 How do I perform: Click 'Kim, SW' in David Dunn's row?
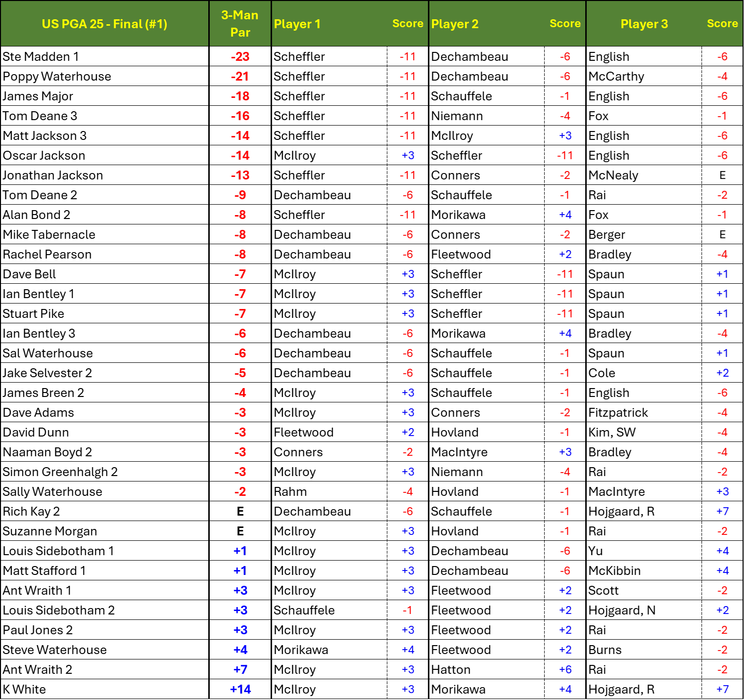coord(644,432)
